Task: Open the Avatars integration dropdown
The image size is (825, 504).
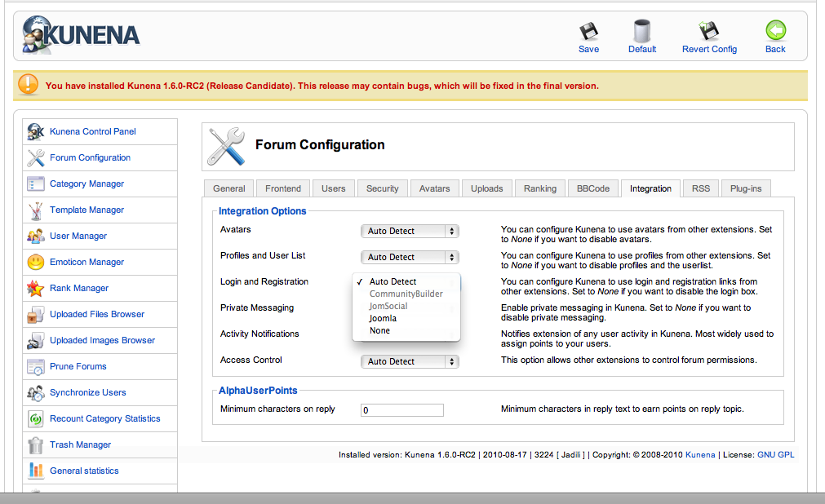Action: (x=410, y=231)
